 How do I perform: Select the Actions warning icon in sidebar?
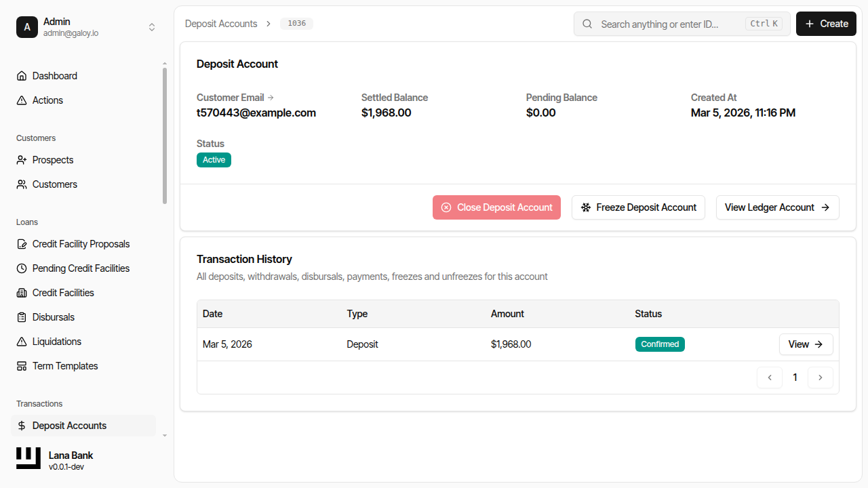21,100
